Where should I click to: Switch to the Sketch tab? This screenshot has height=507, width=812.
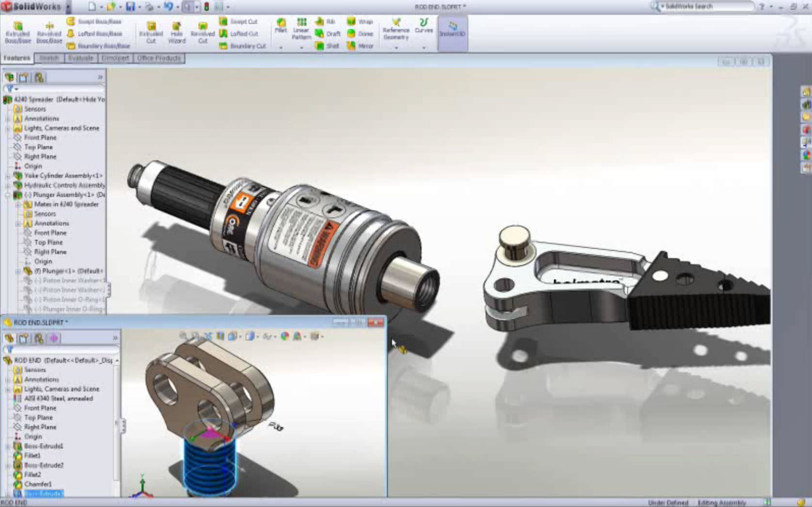49,58
